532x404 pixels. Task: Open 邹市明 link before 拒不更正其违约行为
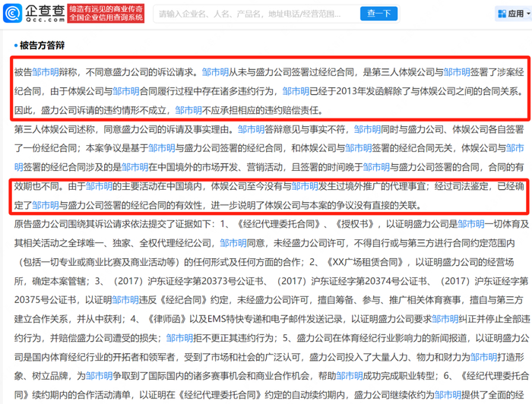179,338
